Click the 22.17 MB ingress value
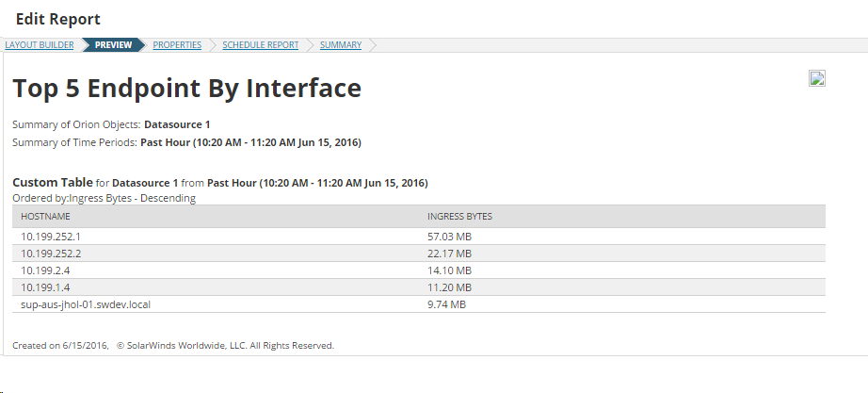This screenshot has width=868, height=393. point(449,254)
